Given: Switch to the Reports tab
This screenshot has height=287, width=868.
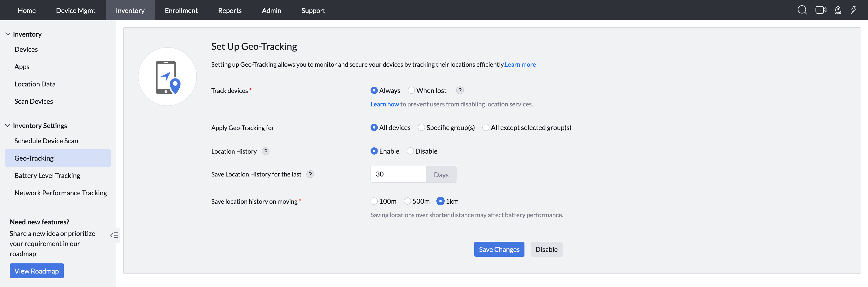Looking at the screenshot, I should [229, 10].
